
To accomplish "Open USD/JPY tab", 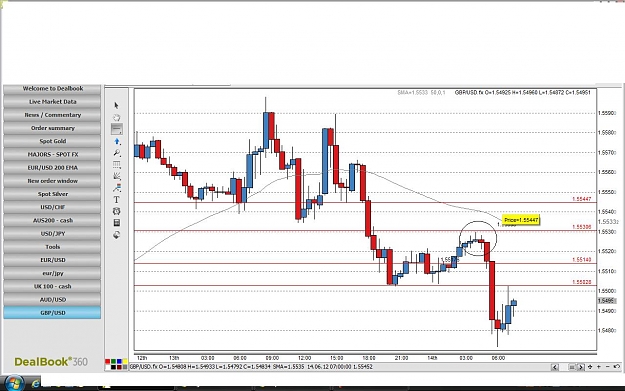I will point(52,234).
